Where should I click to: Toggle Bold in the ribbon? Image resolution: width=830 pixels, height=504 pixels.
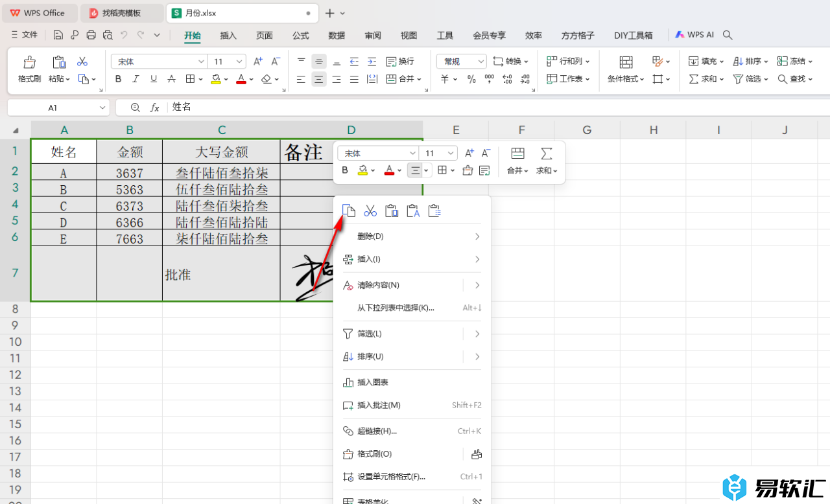pyautogui.click(x=118, y=79)
